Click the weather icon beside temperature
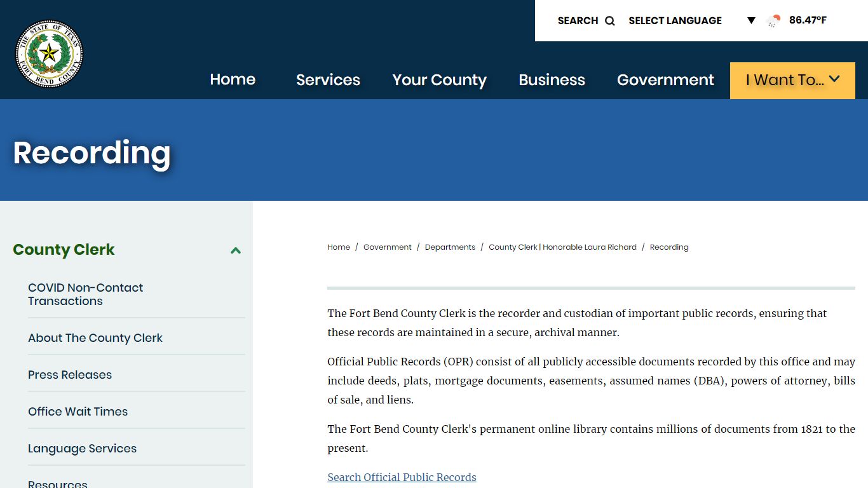This screenshot has width=868, height=488. 774,21
